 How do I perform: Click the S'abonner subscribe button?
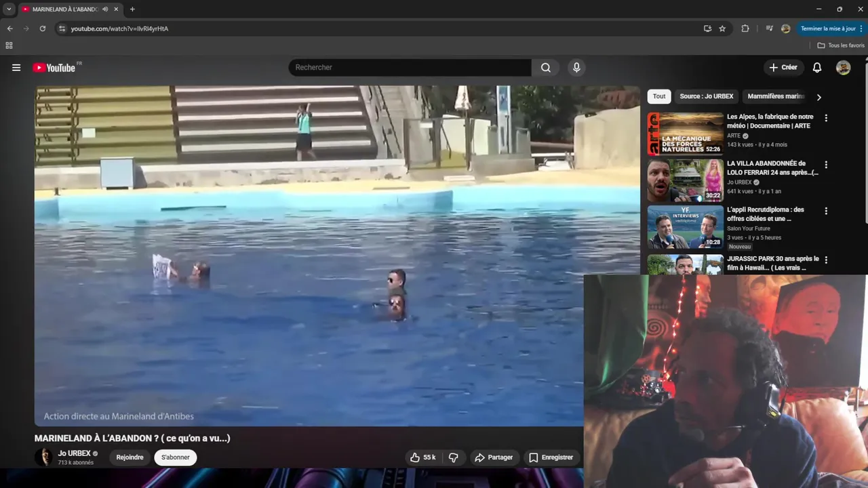176,457
